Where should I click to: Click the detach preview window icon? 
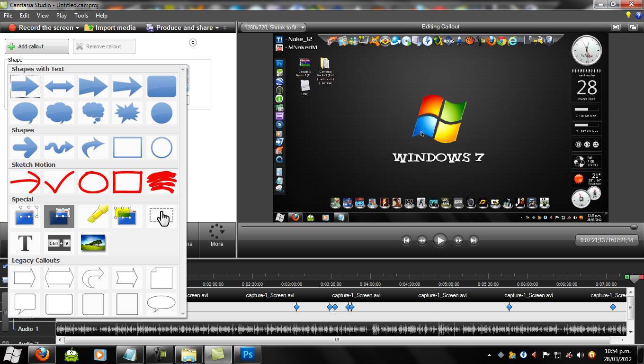[x=632, y=27]
